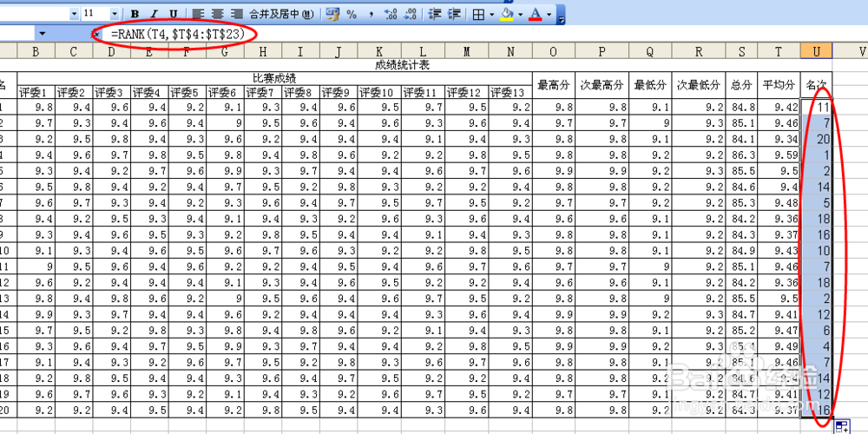Open the toolbar options overflow arrow
This screenshot has width=868, height=434.
(561, 16)
